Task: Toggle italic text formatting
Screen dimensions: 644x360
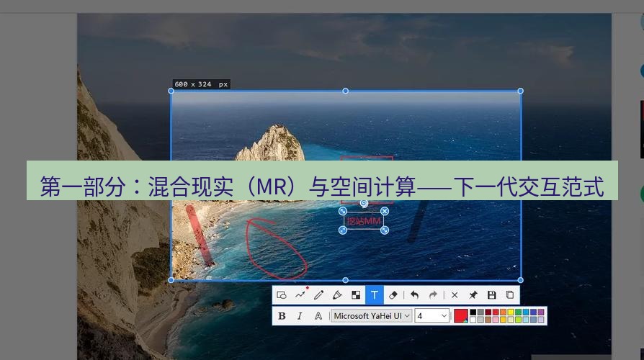Action: (x=300, y=316)
